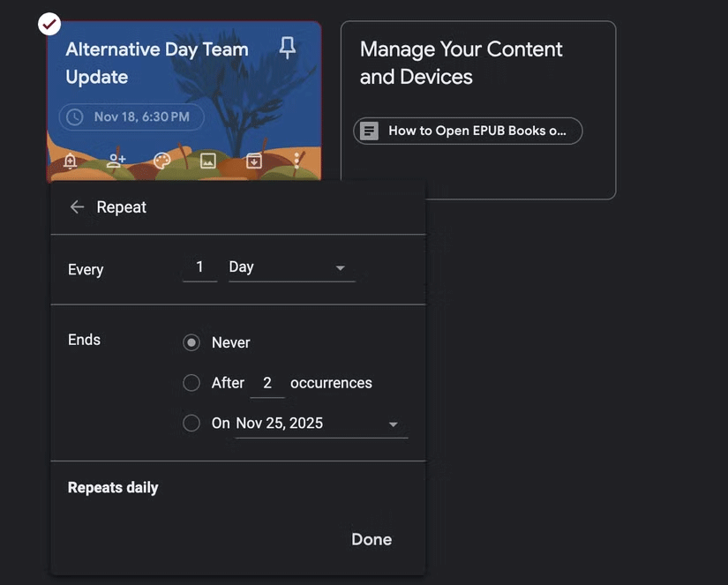Click the add image icon

[x=208, y=161]
